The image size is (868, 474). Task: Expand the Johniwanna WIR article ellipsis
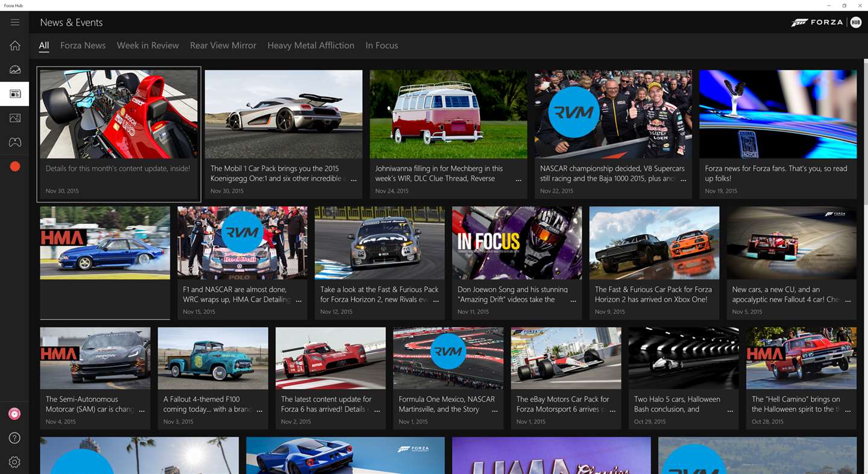518,179
